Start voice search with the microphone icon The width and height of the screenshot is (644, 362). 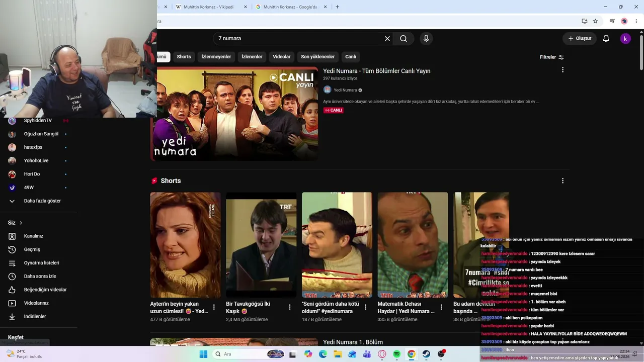[426, 39]
